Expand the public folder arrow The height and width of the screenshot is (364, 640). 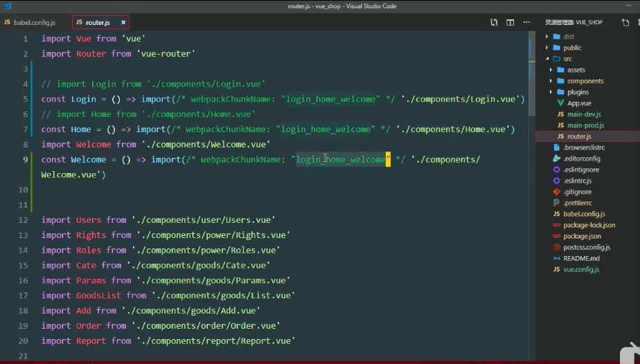pos(547,48)
